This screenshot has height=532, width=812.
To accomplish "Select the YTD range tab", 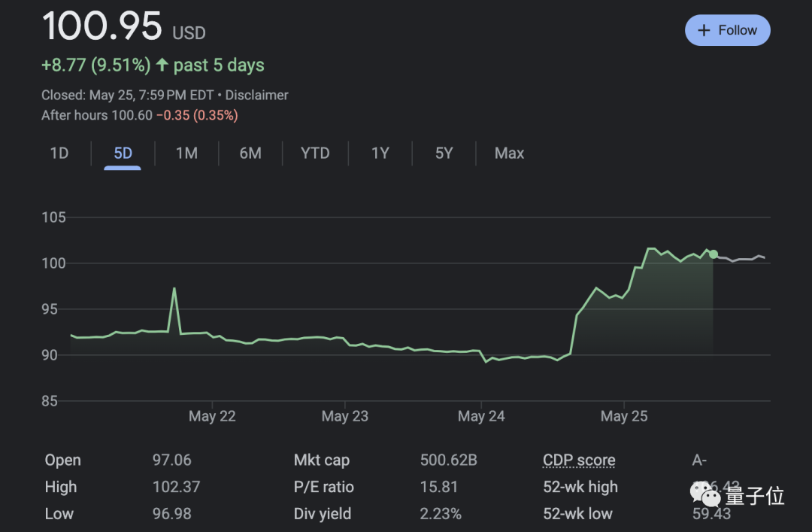I will (315, 154).
